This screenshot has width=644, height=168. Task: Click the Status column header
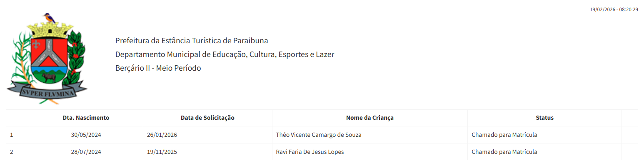[x=544, y=118]
